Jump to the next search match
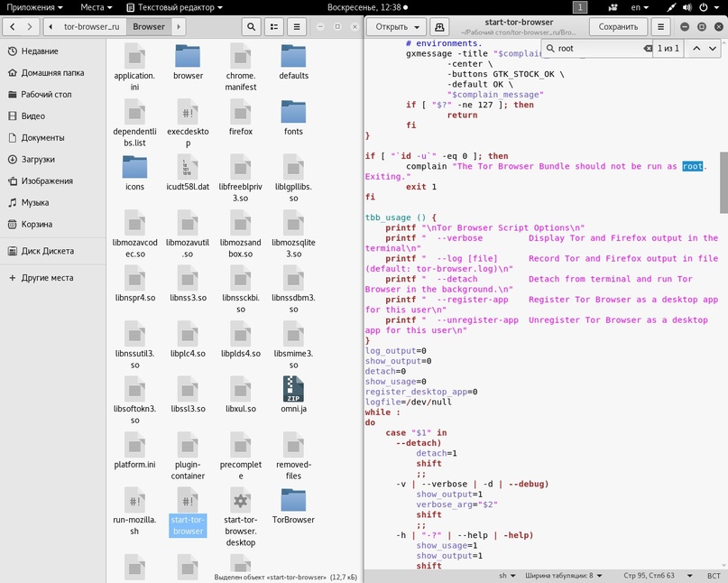Image resolution: width=728 pixels, height=583 pixels. click(713, 49)
